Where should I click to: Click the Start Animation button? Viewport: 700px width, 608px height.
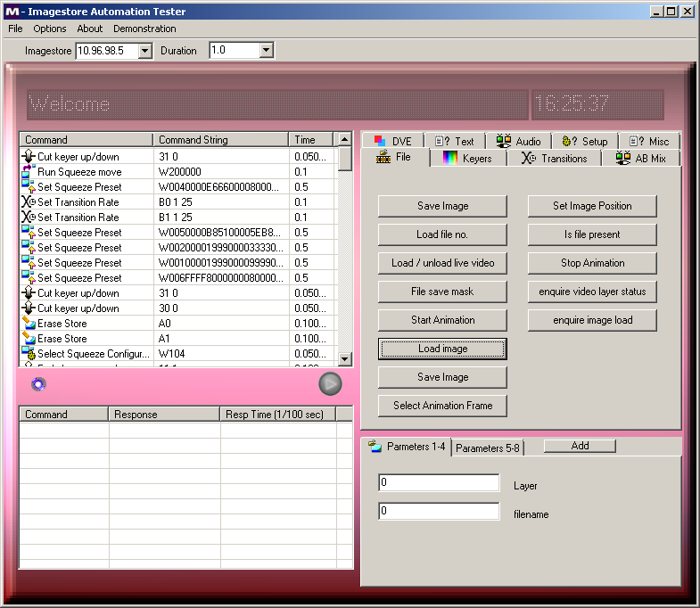[442, 320]
